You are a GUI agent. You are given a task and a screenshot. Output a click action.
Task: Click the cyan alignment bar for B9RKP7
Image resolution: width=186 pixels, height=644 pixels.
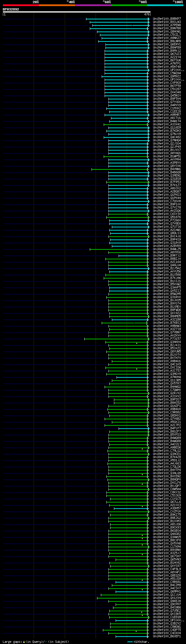point(118,19)
